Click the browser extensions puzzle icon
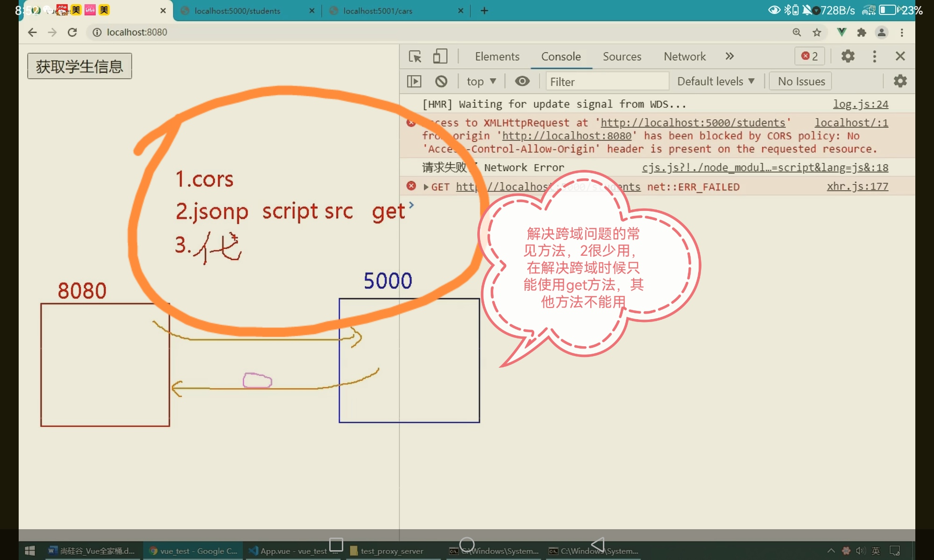934x560 pixels. point(862,32)
